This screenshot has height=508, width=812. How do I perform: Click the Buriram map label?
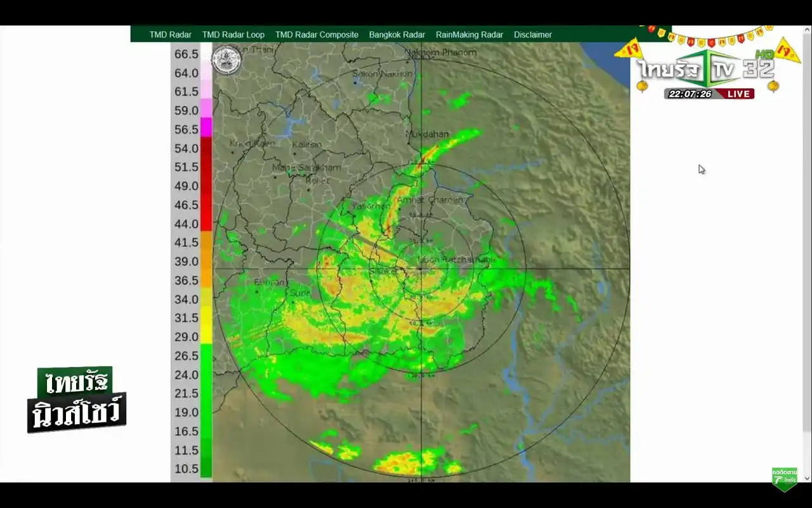tap(270, 283)
